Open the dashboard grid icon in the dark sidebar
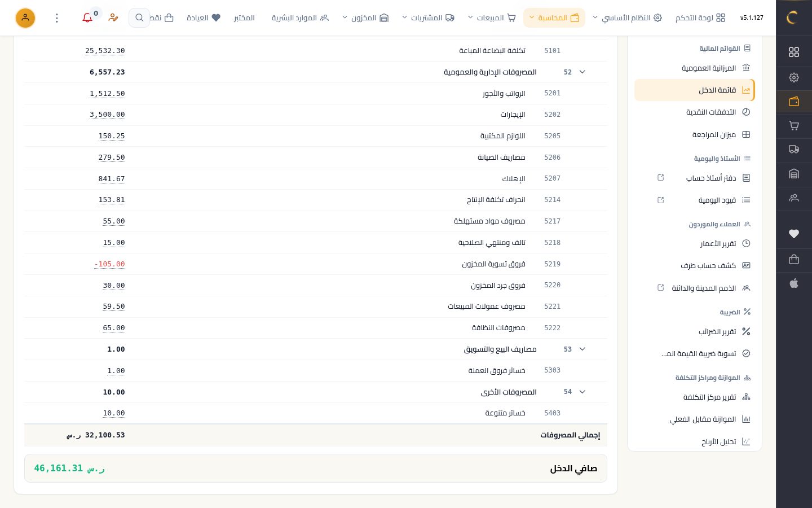The width and height of the screenshot is (812, 508). click(794, 52)
